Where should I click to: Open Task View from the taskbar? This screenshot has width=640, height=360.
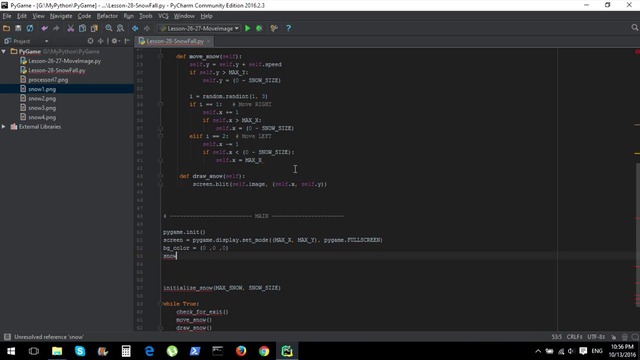pos(33,351)
